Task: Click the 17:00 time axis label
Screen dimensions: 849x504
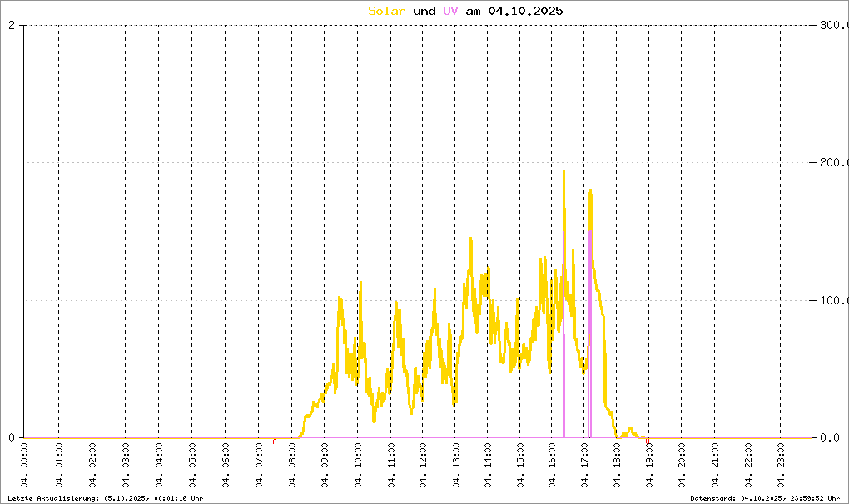Action: click(x=584, y=465)
